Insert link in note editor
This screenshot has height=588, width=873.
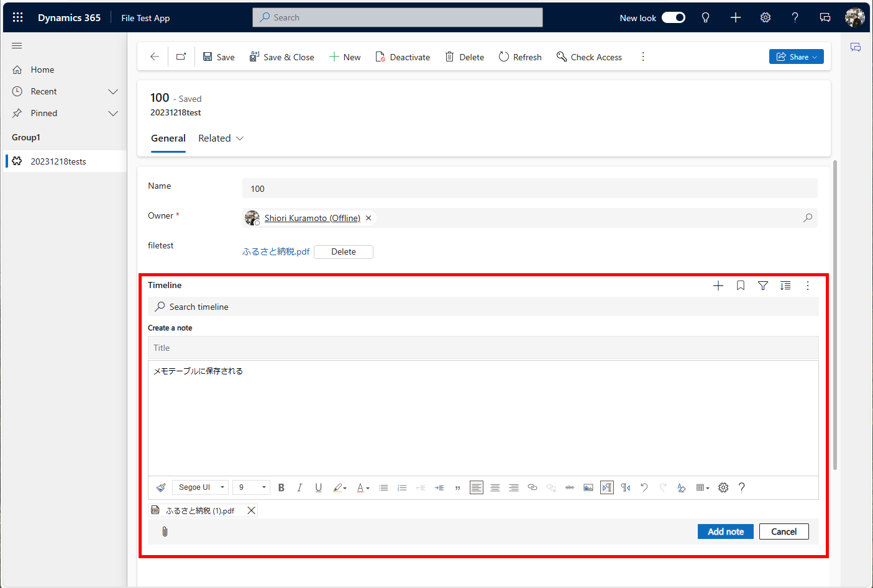click(532, 487)
